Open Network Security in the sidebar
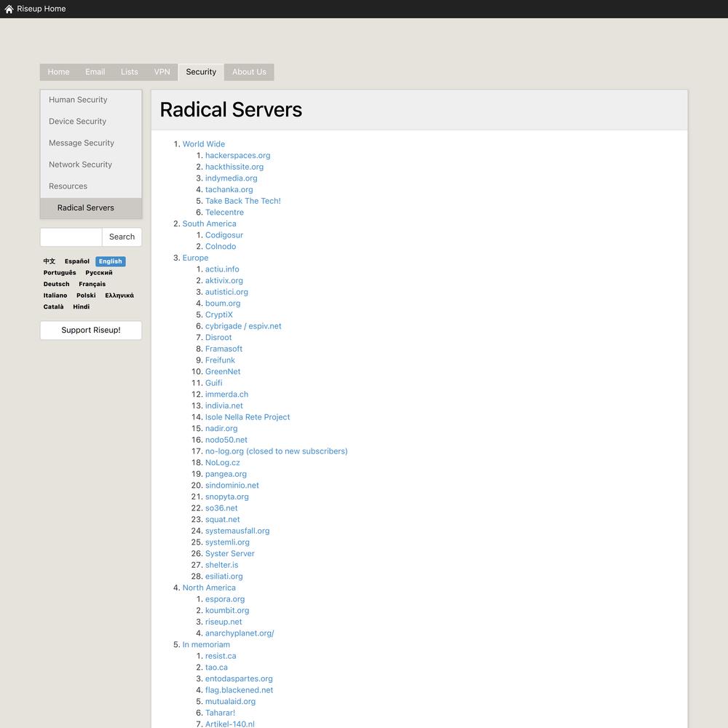 91,165
